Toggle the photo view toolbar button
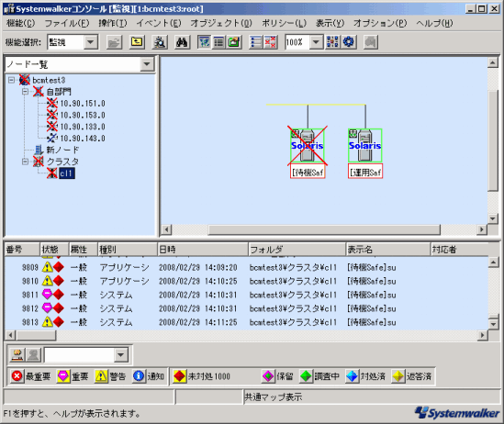The image size is (504, 424). (234, 42)
